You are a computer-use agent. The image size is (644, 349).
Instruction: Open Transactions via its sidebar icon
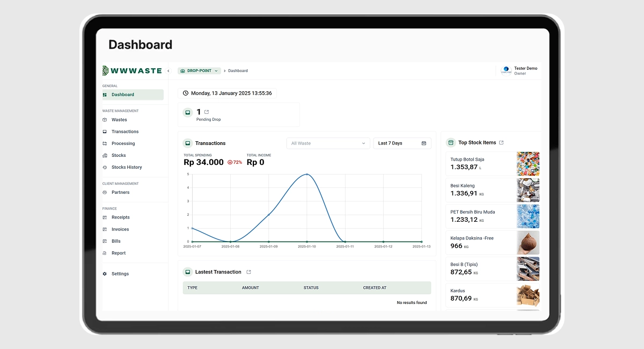coord(105,131)
